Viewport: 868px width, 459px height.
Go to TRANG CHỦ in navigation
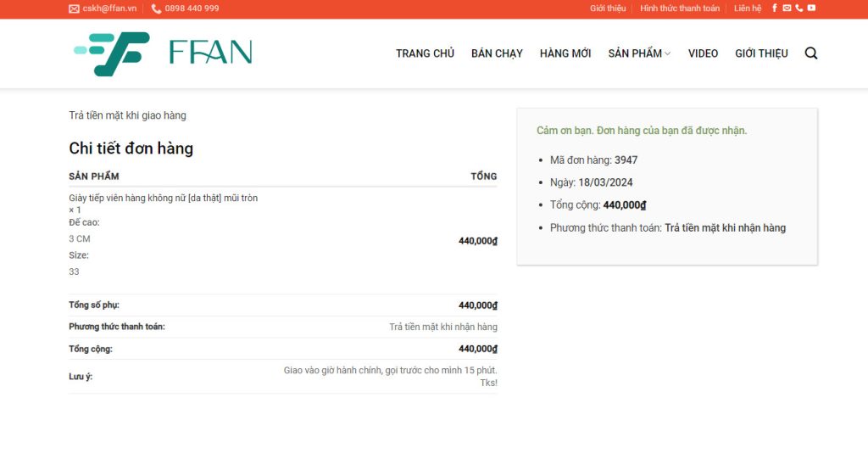(425, 53)
